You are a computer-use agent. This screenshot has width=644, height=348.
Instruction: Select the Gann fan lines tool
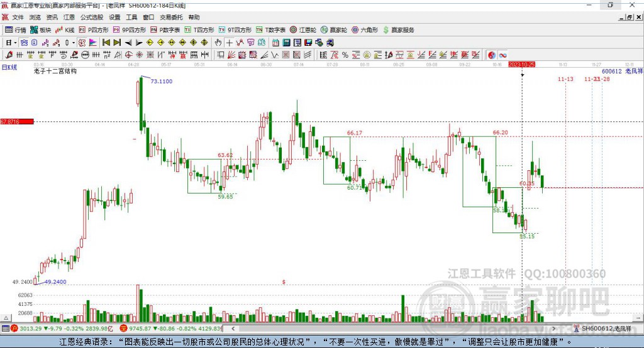coord(231,55)
